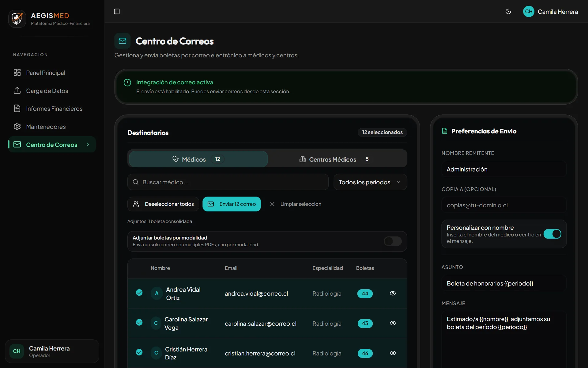Click Limpiar selección link
Viewport: 588px width, 368px height.
point(296,204)
